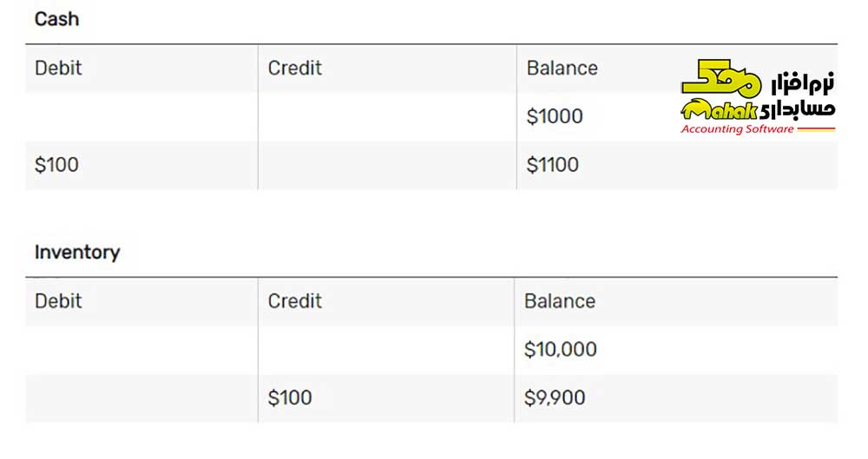Click the Balance header in Inventory table

(560, 301)
